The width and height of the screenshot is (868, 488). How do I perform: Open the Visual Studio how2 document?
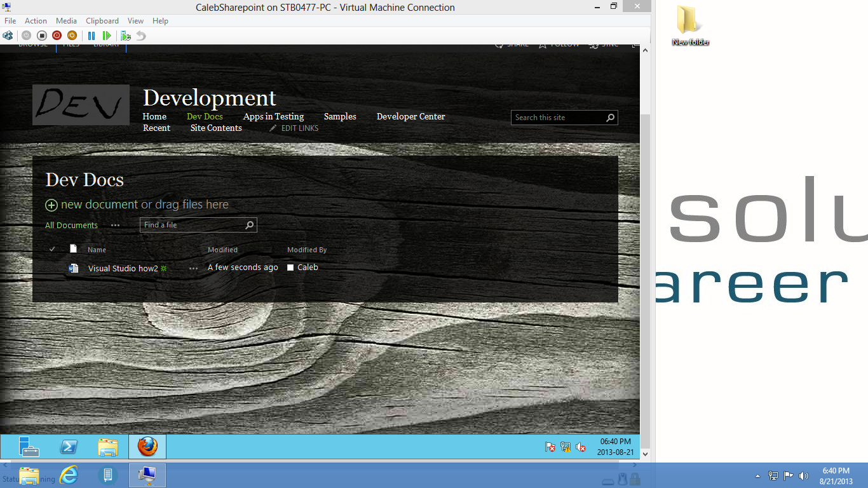click(x=123, y=268)
